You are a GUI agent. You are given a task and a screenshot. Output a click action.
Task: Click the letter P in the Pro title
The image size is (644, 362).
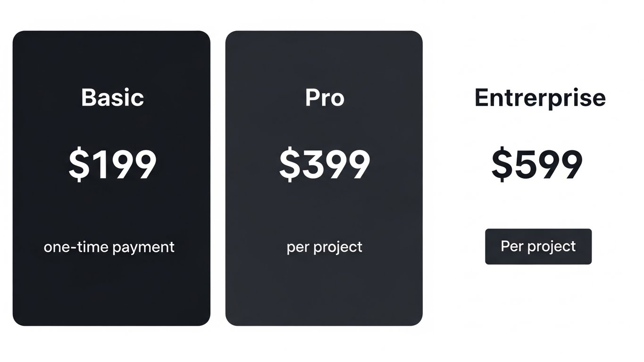[x=312, y=98]
